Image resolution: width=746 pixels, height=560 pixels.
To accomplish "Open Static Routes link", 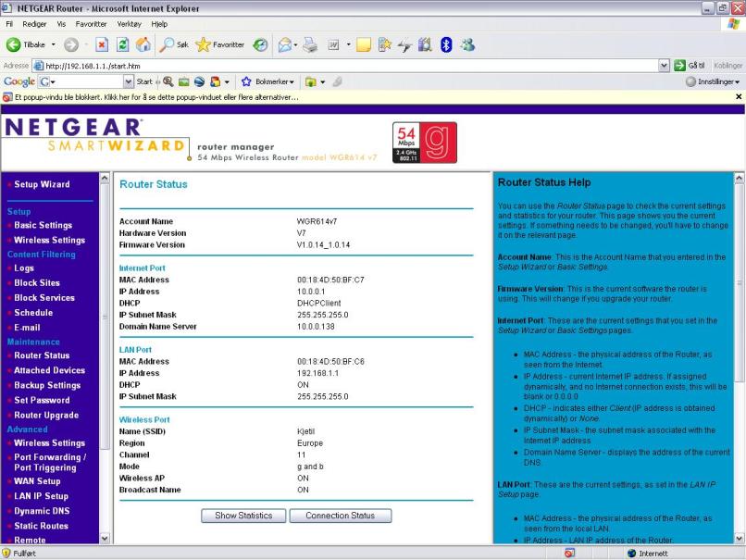I will [x=41, y=526].
